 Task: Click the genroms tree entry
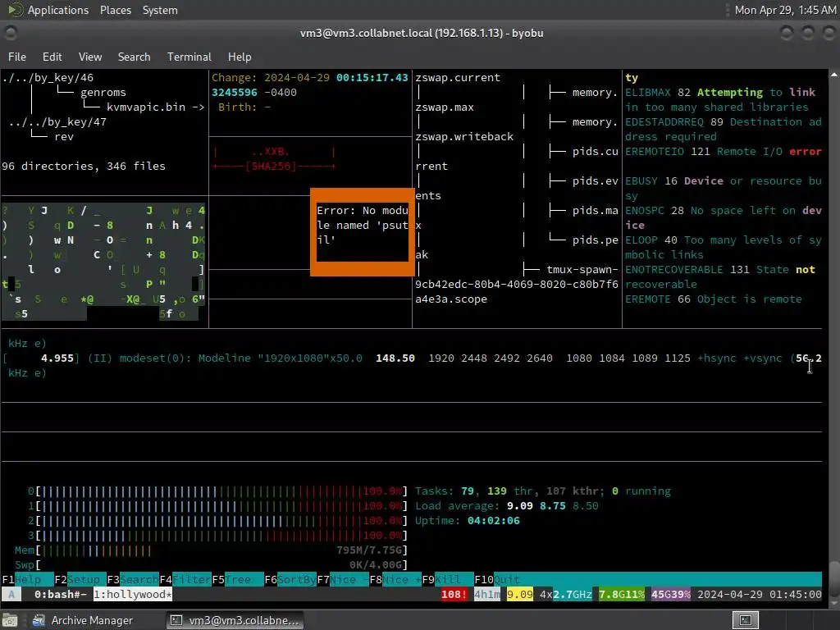103,92
